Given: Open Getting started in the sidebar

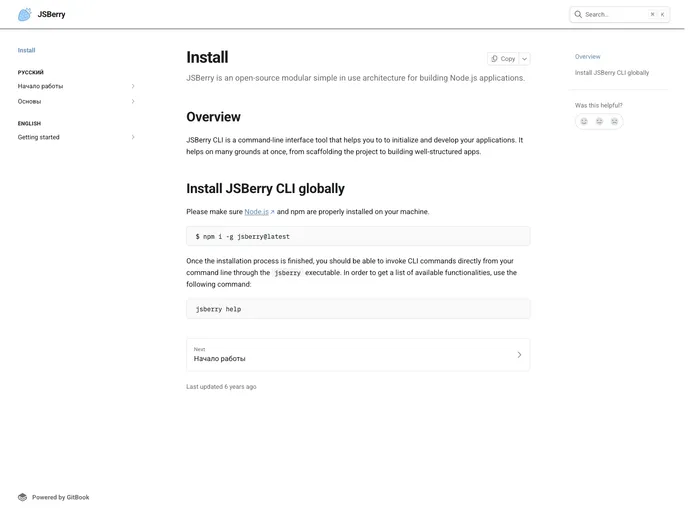Looking at the screenshot, I should 39,137.
